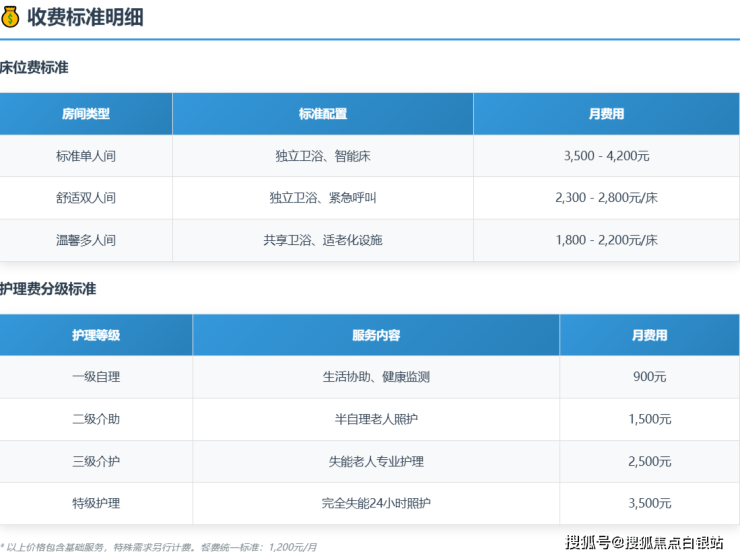This screenshot has width=740, height=558.
Task: Select the 一级自理 care level cell
Action: click(96, 377)
